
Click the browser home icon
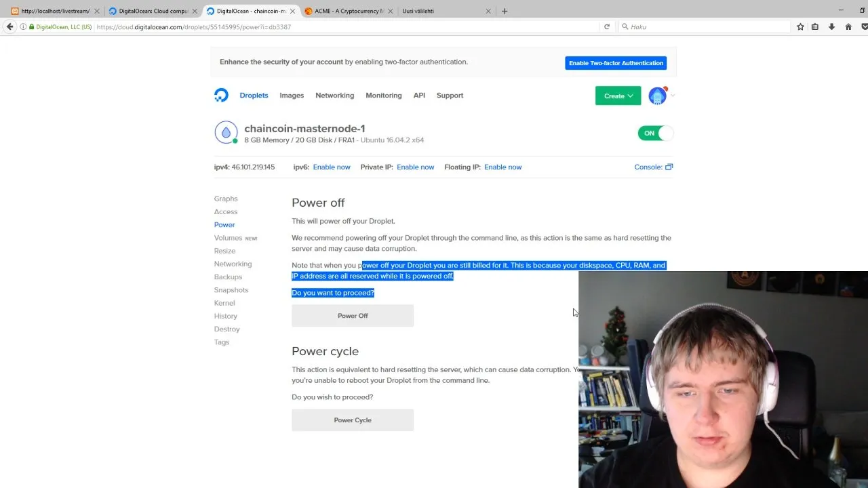[848, 26]
